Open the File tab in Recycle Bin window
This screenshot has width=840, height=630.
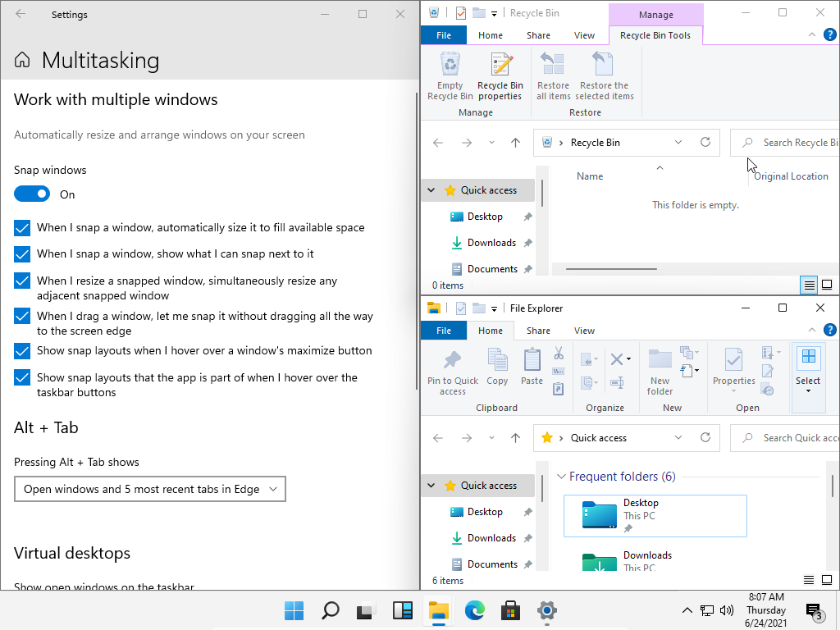tap(444, 35)
